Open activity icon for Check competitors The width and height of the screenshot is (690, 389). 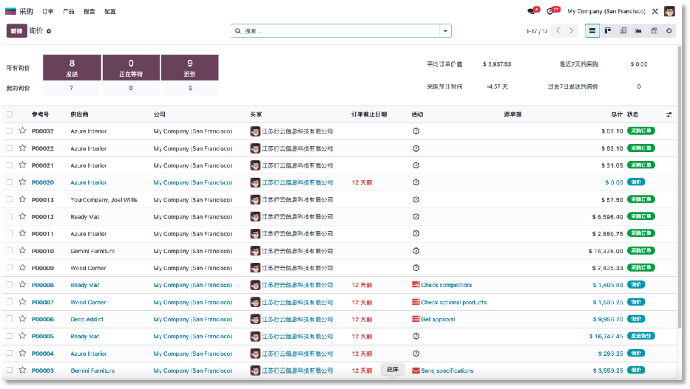[x=415, y=285]
